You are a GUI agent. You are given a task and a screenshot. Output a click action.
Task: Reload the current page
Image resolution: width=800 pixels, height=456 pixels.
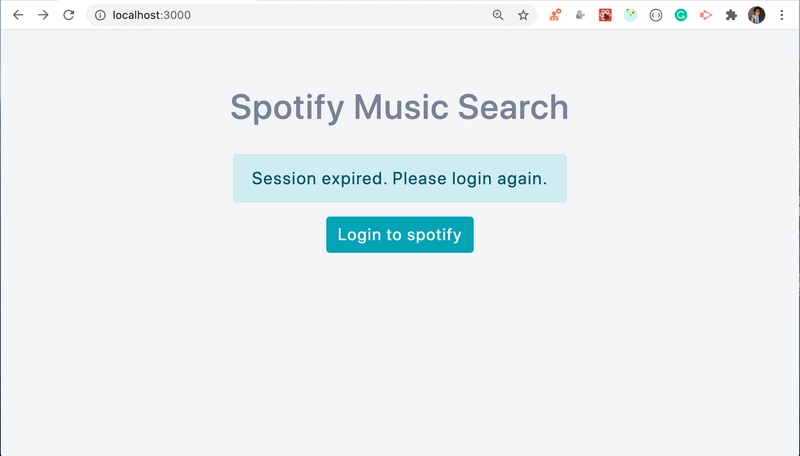pyautogui.click(x=69, y=15)
